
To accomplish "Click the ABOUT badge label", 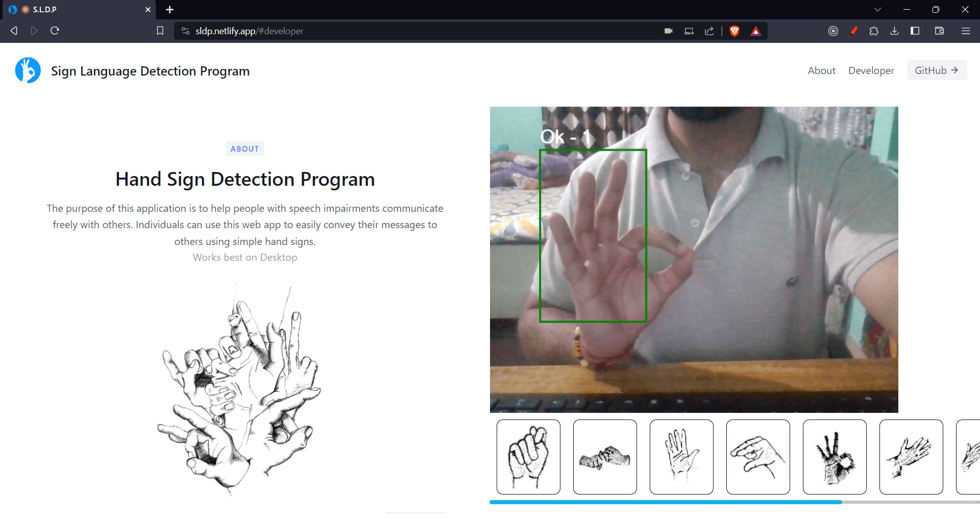I will pyautogui.click(x=245, y=149).
